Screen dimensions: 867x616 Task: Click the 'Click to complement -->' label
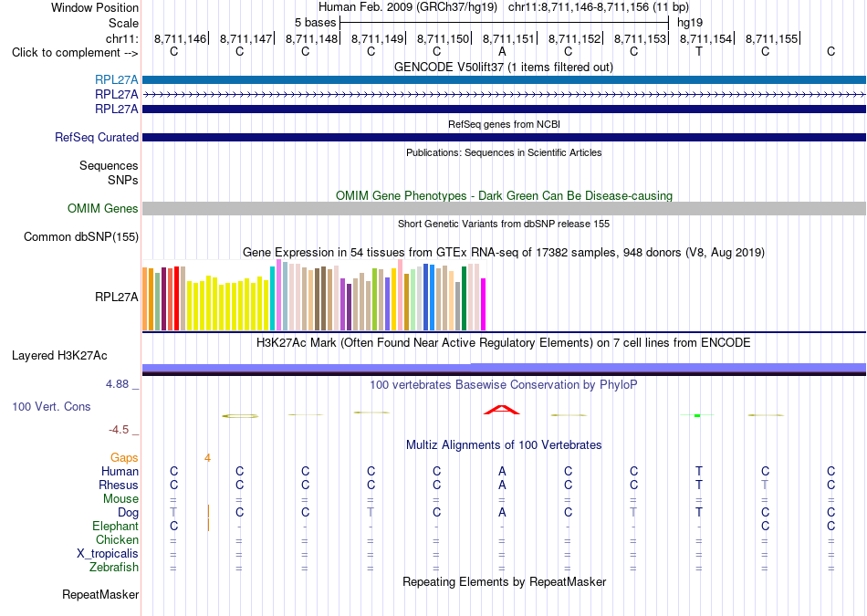[x=75, y=53]
